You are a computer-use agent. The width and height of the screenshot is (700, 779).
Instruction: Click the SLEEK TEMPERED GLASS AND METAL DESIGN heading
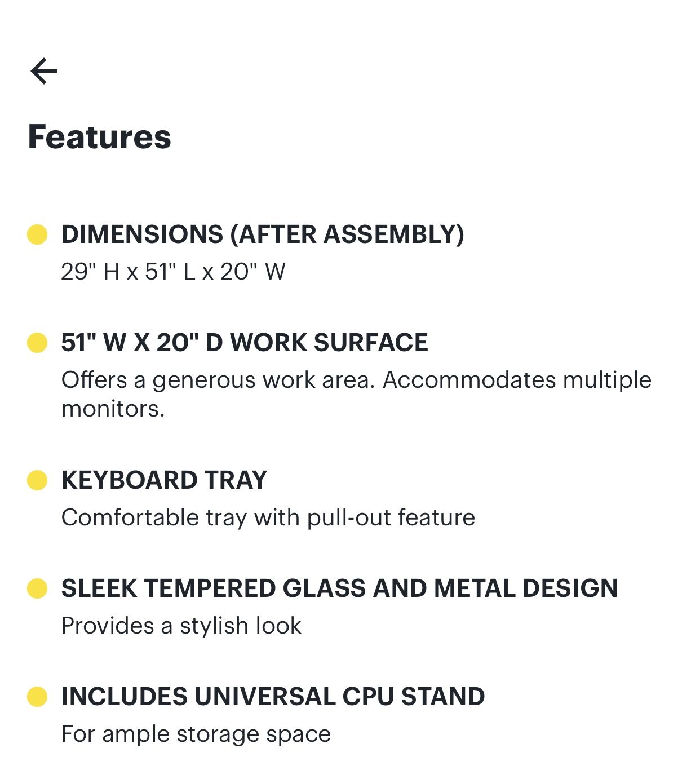click(339, 588)
